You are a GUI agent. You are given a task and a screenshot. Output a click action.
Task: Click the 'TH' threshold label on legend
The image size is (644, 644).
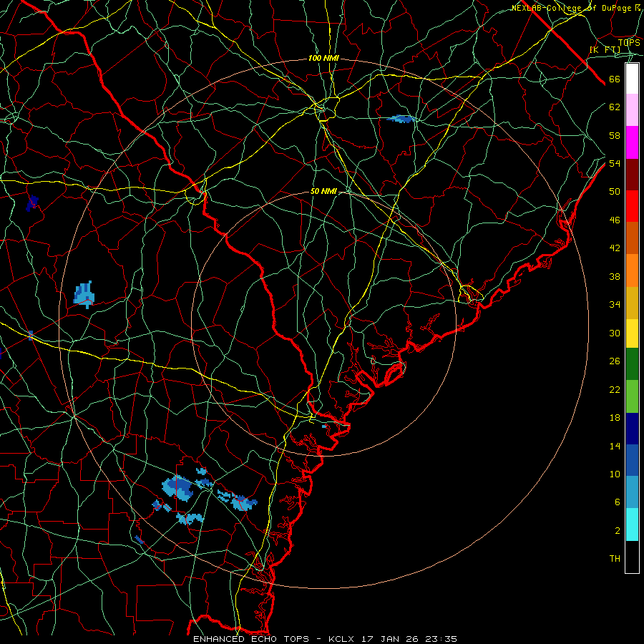coord(615,559)
